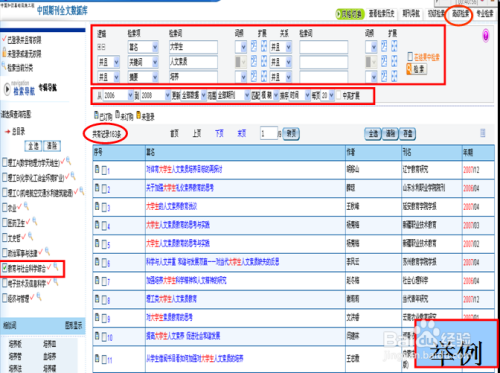Click the first 扩展 icon beside 培养 input
500x373 pixels.
tap(254, 76)
